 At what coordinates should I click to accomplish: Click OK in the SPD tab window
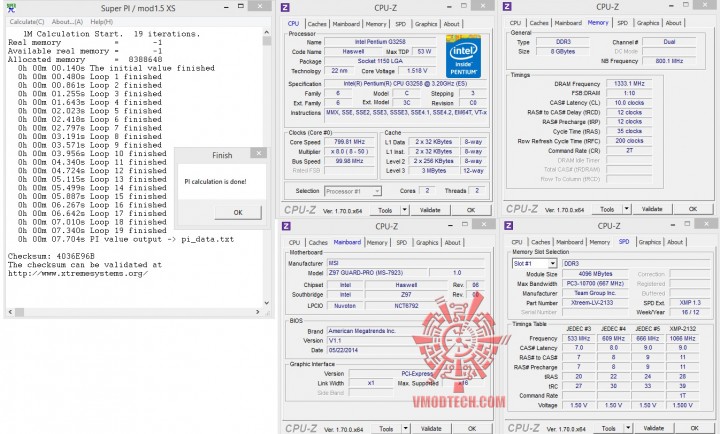coord(694,428)
